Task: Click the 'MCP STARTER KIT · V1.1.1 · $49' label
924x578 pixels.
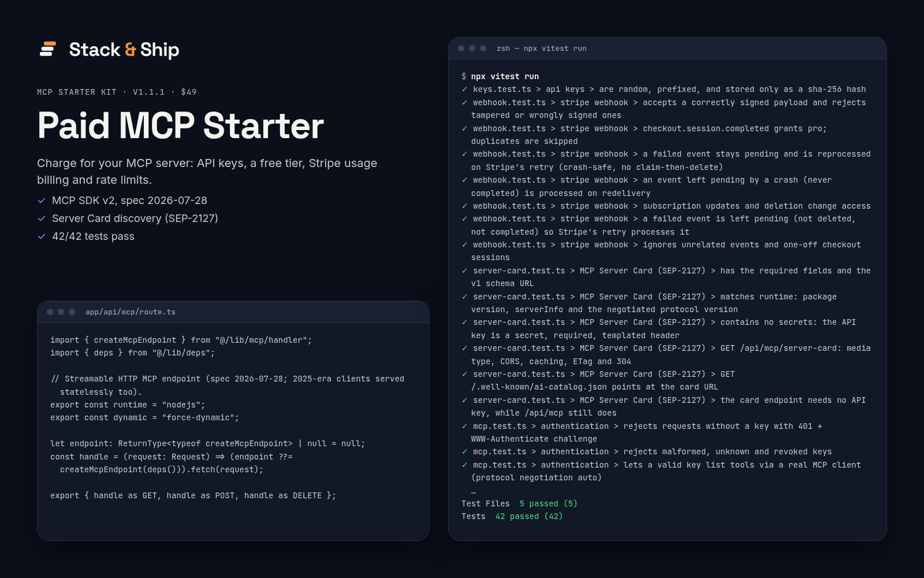Action: (117, 92)
